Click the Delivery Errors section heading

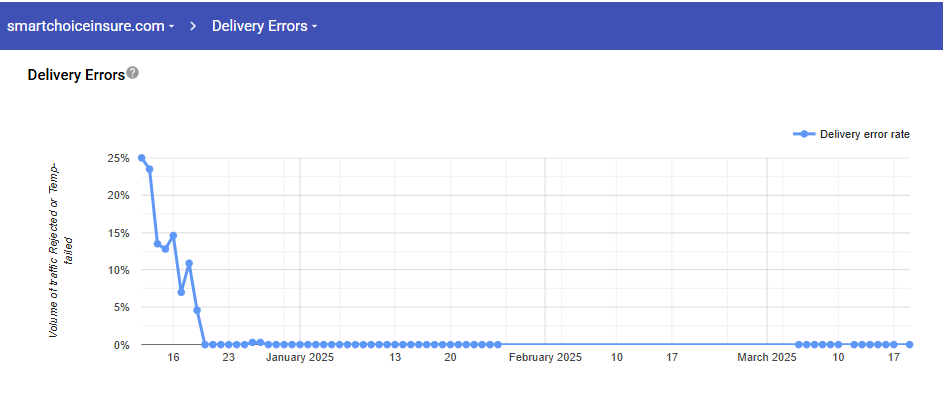(76, 75)
